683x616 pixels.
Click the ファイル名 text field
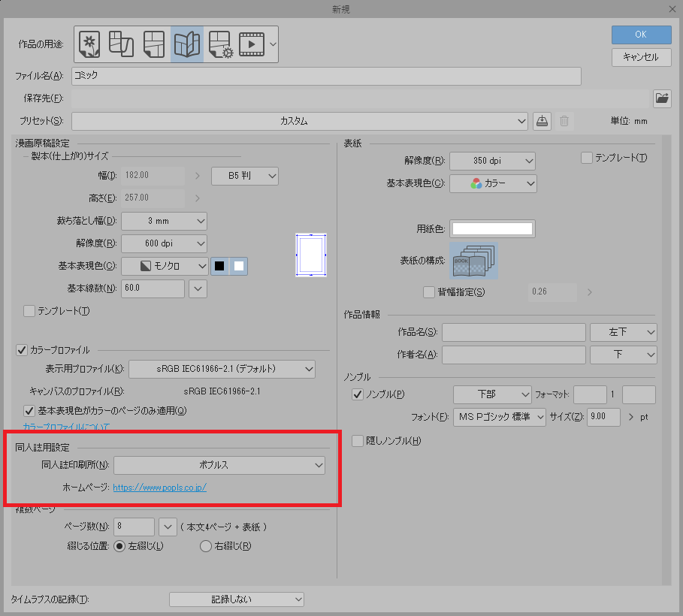click(x=326, y=76)
